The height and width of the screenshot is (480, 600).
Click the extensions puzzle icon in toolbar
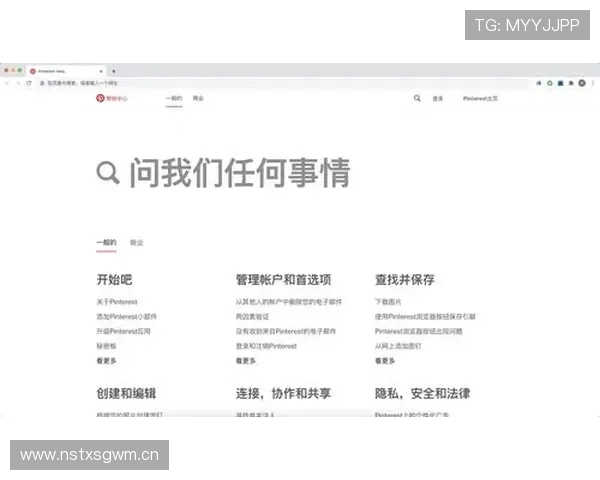click(x=571, y=83)
